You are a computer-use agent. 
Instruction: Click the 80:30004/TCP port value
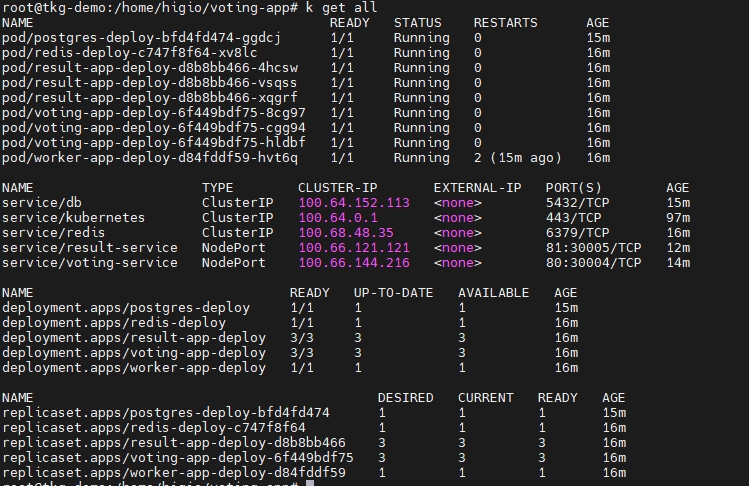(593, 262)
